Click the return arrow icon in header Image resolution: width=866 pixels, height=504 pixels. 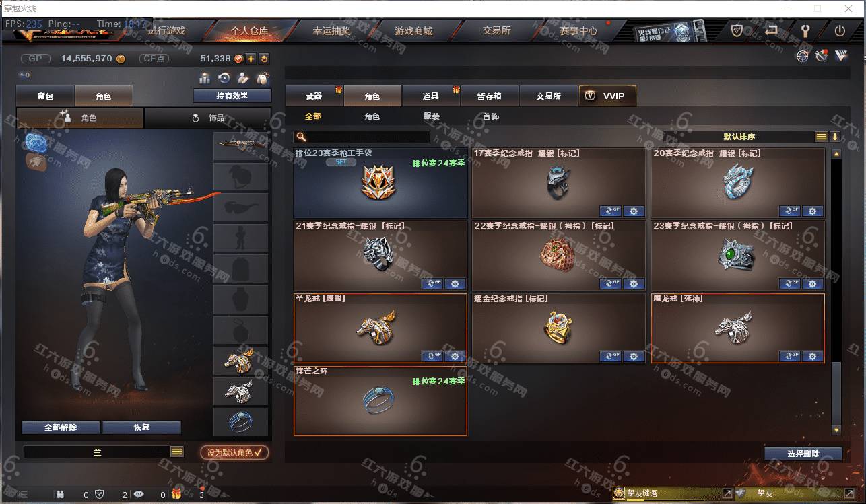[x=771, y=30]
